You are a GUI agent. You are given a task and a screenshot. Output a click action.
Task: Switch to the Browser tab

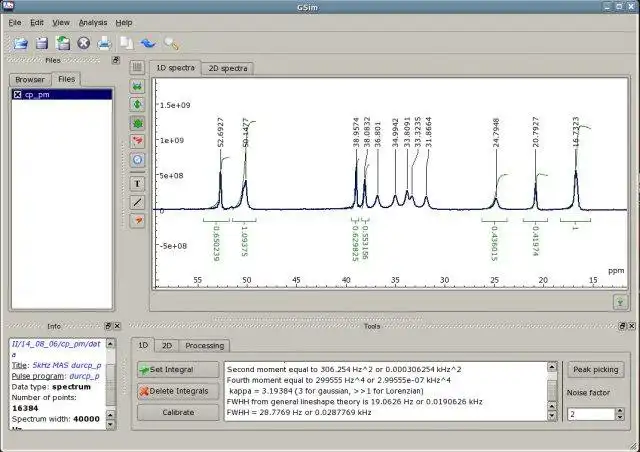(x=29, y=79)
